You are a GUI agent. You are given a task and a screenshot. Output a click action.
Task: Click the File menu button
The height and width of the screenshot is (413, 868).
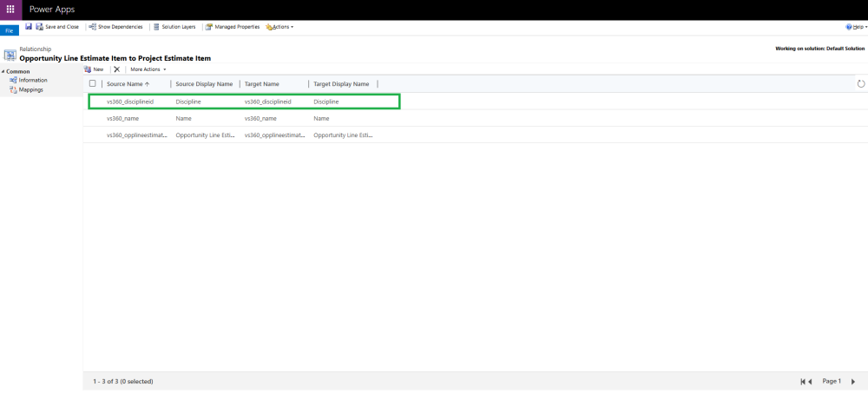point(10,30)
